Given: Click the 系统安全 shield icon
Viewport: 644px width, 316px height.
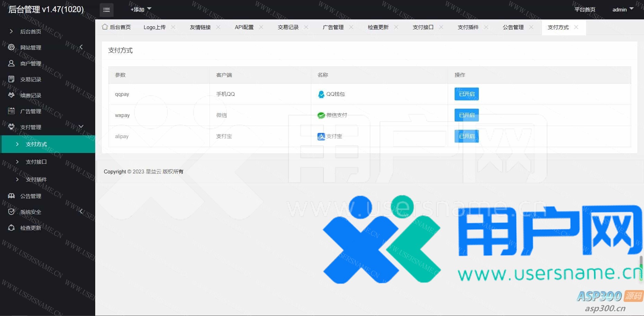Looking at the screenshot, I should [x=11, y=212].
